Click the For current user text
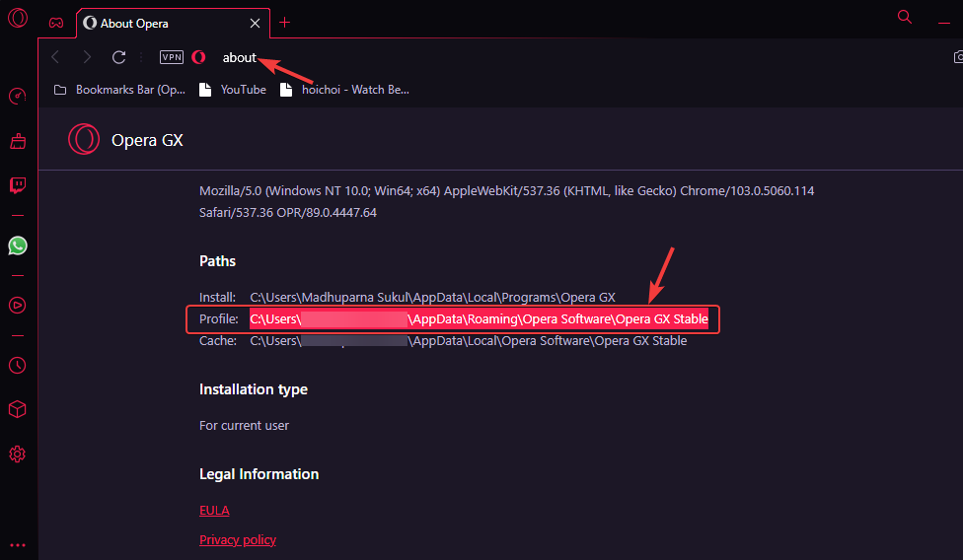 244,426
